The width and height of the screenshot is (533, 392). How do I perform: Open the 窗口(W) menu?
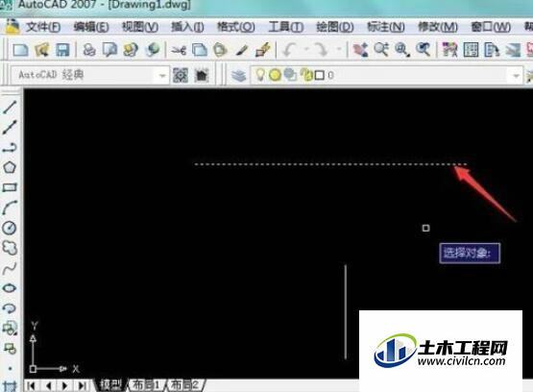pos(491,27)
